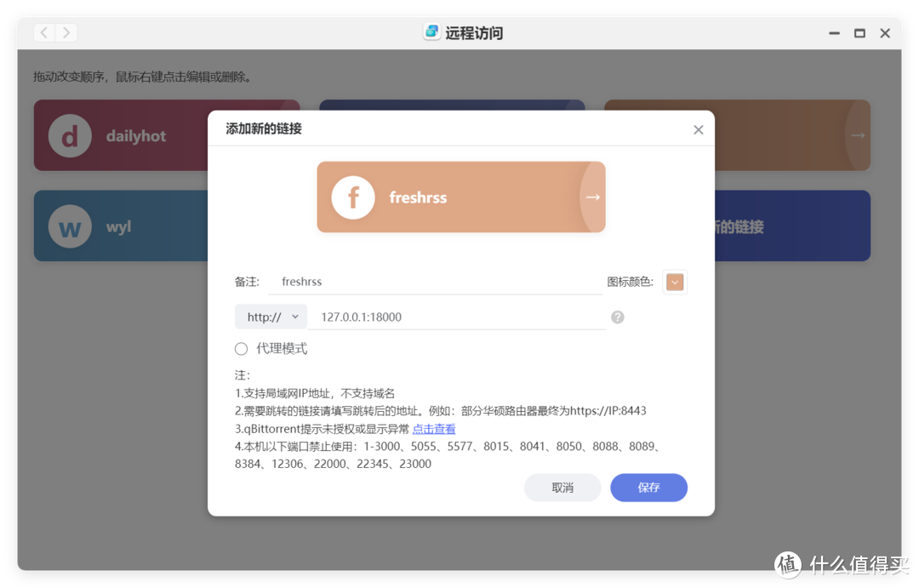Click the back navigation arrow
The image size is (919, 588).
click(43, 31)
